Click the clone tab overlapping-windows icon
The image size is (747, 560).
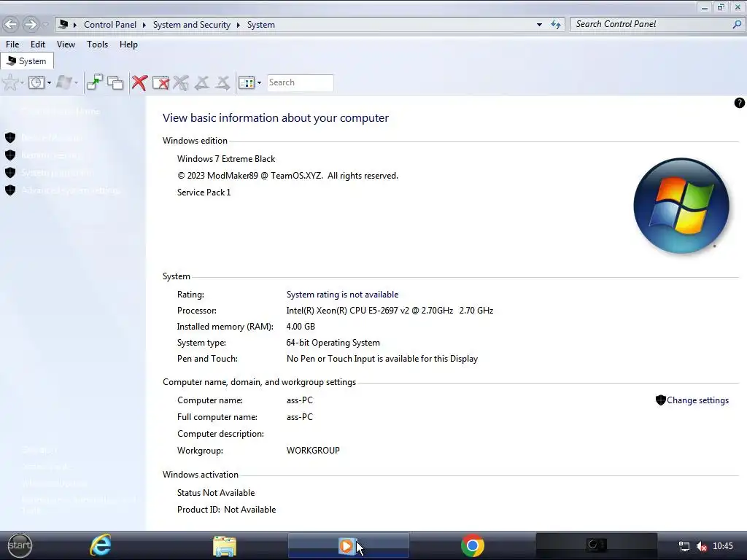(115, 83)
